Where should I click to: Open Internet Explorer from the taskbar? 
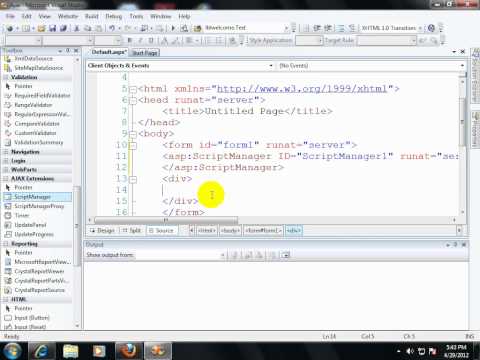point(42,351)
